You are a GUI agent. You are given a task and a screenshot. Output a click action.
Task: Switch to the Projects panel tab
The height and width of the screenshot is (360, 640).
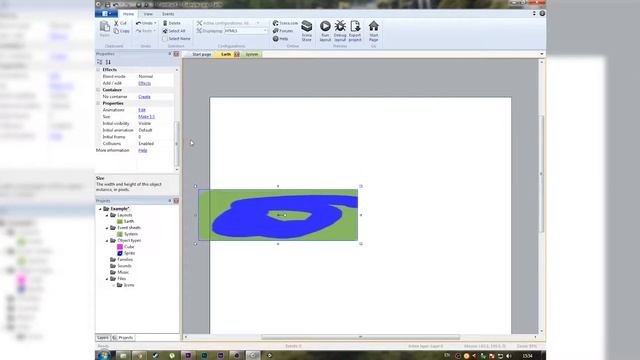coord(123,338)
